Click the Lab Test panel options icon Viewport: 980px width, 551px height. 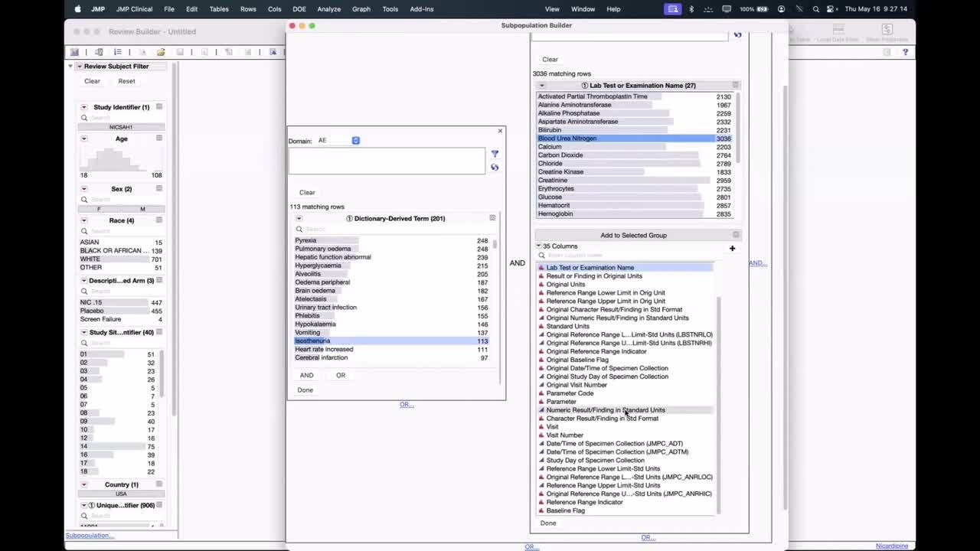735,85
